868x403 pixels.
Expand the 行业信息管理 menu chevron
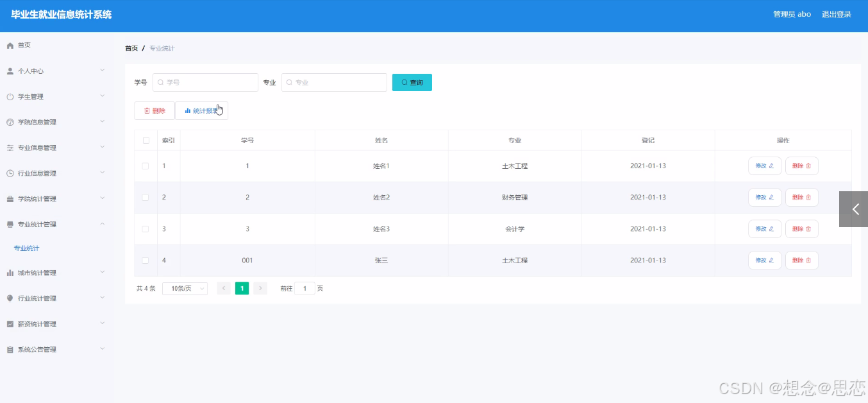tap(103, 173)
